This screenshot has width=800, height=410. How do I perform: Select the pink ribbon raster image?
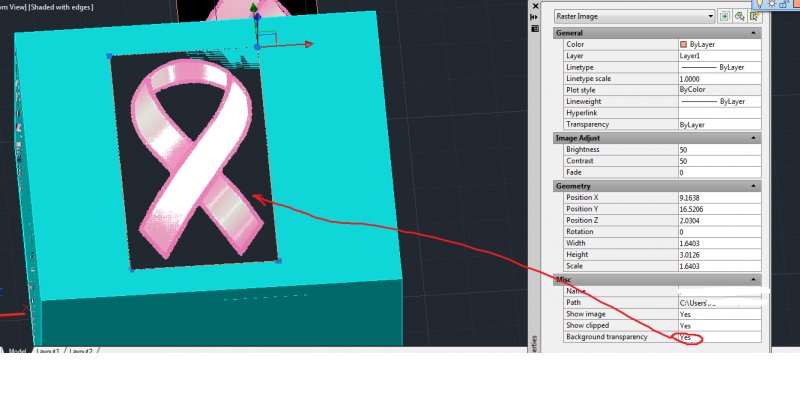click(x=194, y=158)
